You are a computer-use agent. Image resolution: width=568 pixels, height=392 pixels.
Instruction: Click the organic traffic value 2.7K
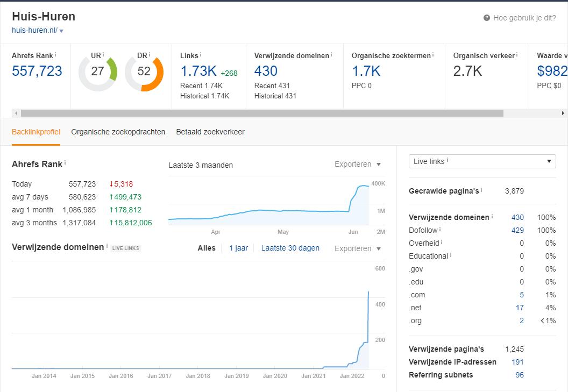point(467,71)
